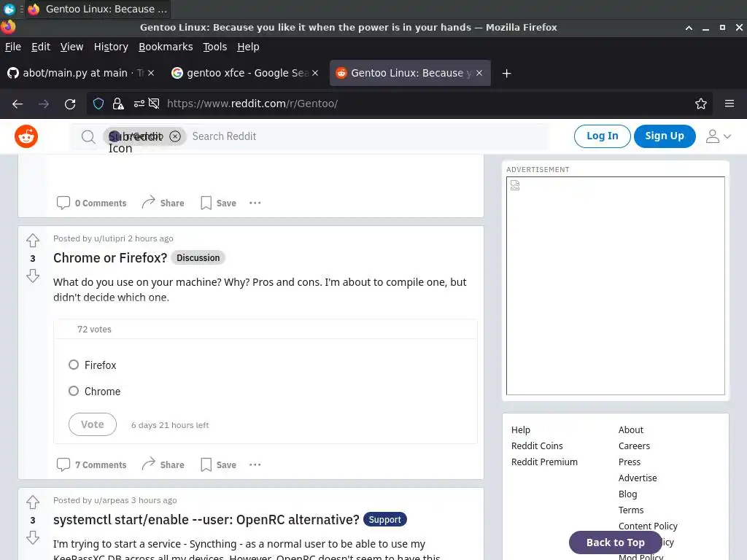Downvote the systemctl OpenRC alternative post

[33, 537]
